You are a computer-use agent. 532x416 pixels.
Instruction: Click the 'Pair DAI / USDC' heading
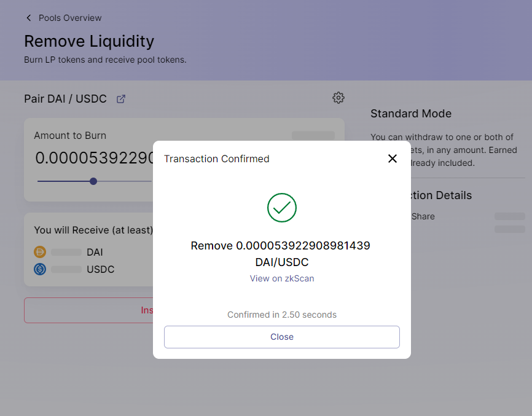click(x=65, y=99)
